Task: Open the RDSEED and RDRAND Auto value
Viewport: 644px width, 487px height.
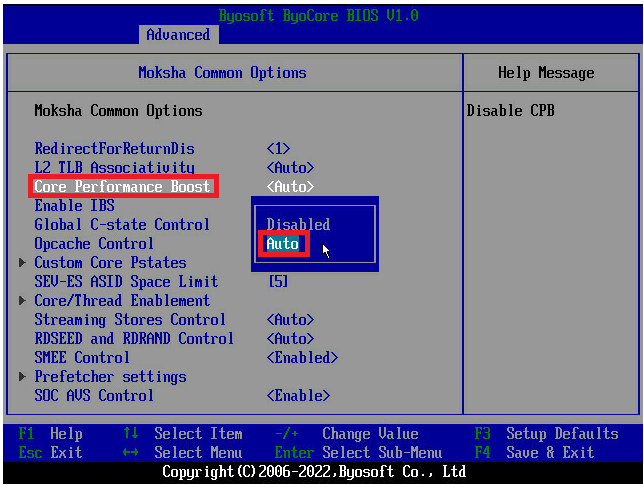Action: point(290,339)
